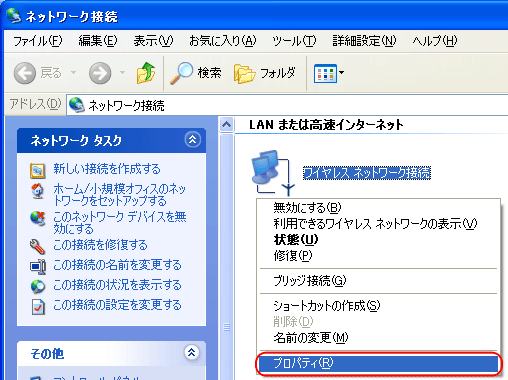Open the お気に入り(A) menu
This screenshot has height=380, width=508.
(223, 41)
